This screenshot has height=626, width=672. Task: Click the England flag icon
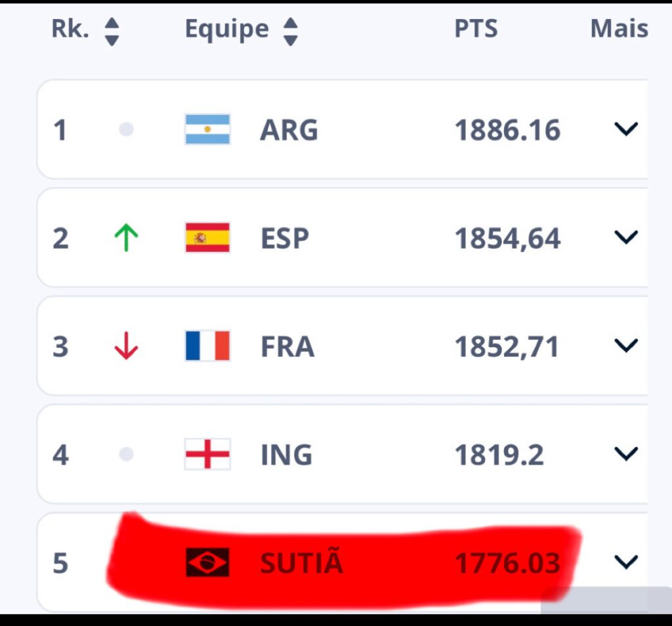207,454
